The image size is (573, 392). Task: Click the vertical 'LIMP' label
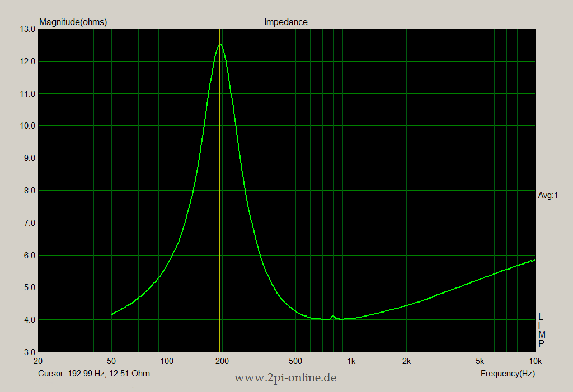pyautogui.click(x=541, y=330)
